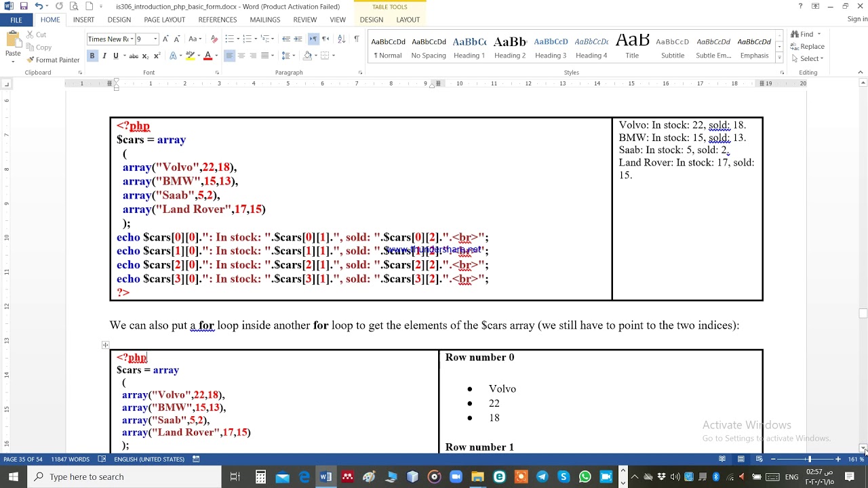
Task: Open the FILE tab
Action: click(16, 20)
